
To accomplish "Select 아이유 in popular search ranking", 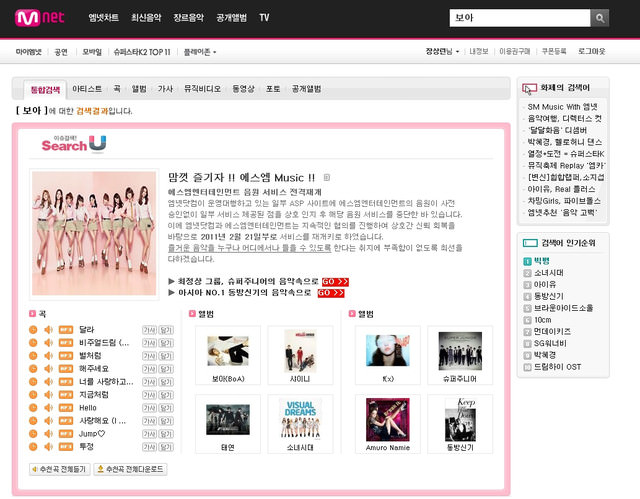I will [545, 285].
